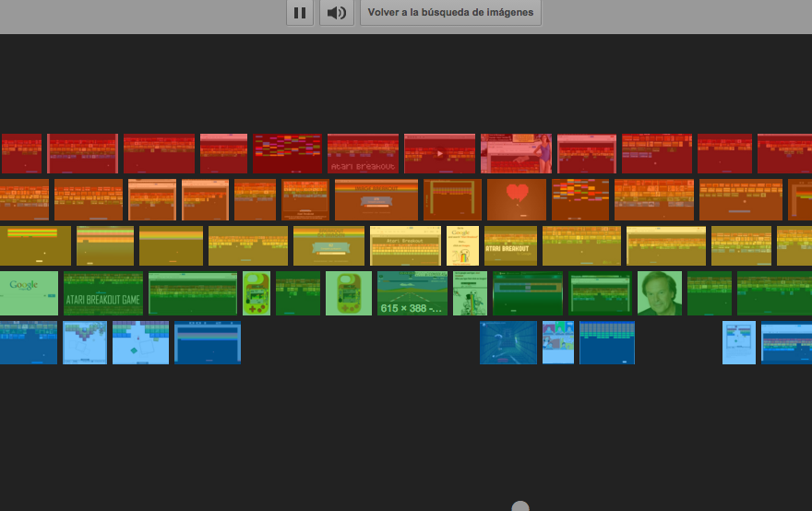Image resolution: width=812 pixels, height=511 pixels.
Task: Click red thumbnail with play button
Action: [439, 153]
